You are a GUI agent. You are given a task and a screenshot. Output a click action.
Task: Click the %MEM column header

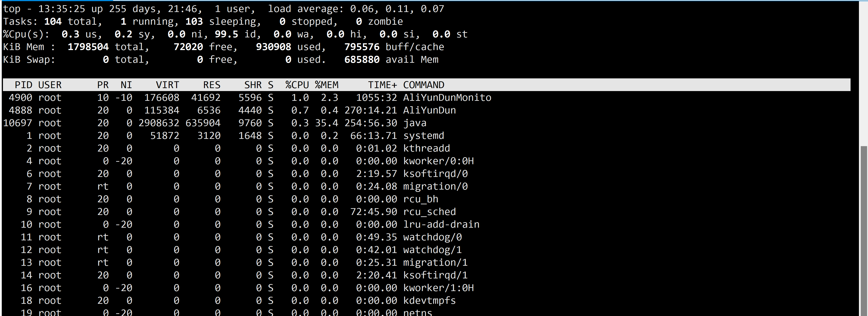pos(326,85)
